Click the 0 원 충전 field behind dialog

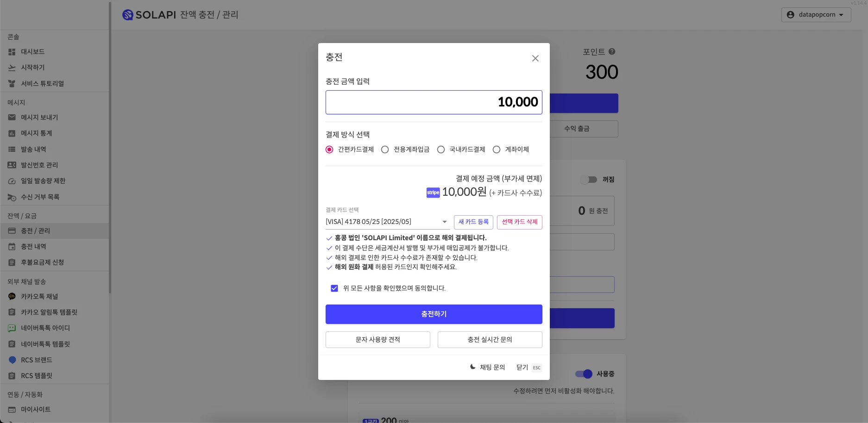(x=582, y=211)
